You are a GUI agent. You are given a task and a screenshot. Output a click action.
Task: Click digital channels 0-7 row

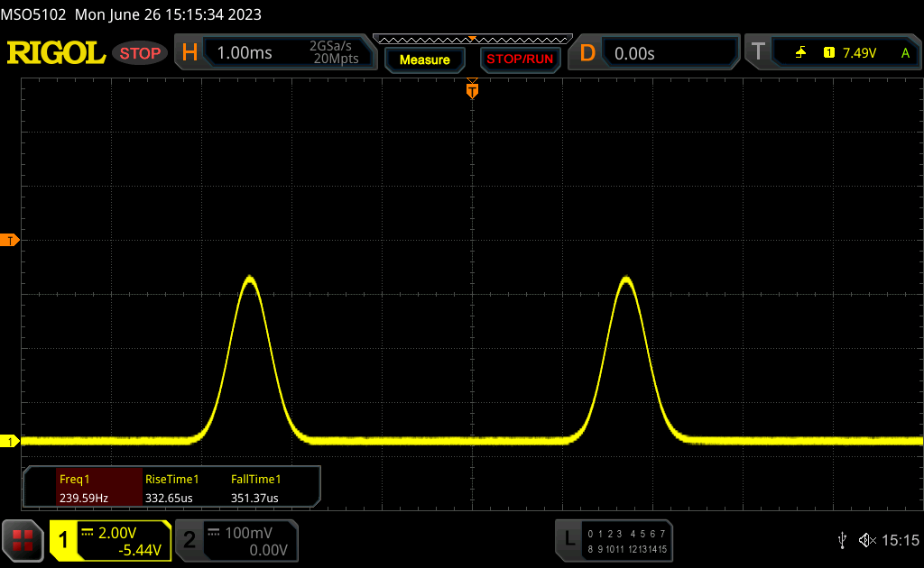click(626, 534)
